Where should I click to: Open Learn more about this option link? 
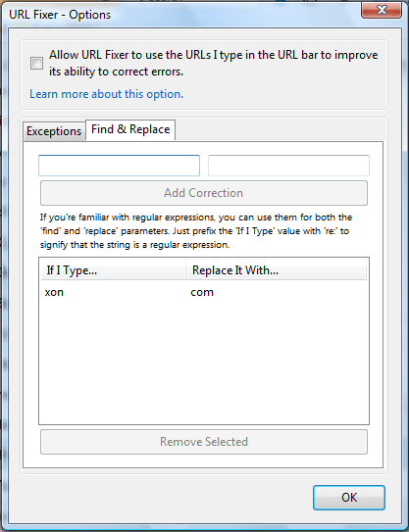(107, 94)
